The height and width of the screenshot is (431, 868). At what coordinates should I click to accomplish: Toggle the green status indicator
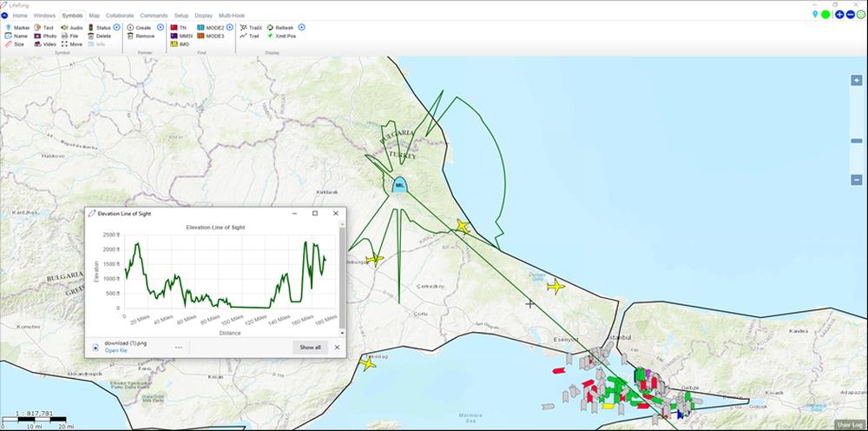coord(826,15)
